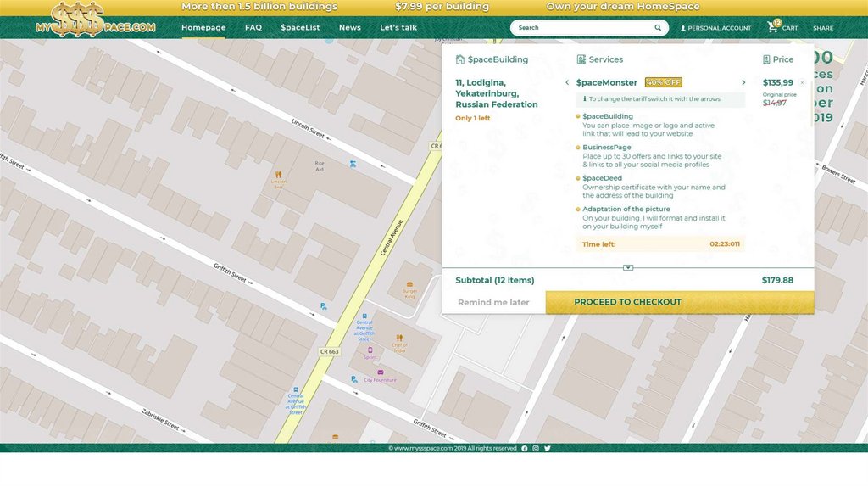Open the FAQ menu item
Image resolution: width=868 pixels, height=487 pixels.
[x=253, y=28]
